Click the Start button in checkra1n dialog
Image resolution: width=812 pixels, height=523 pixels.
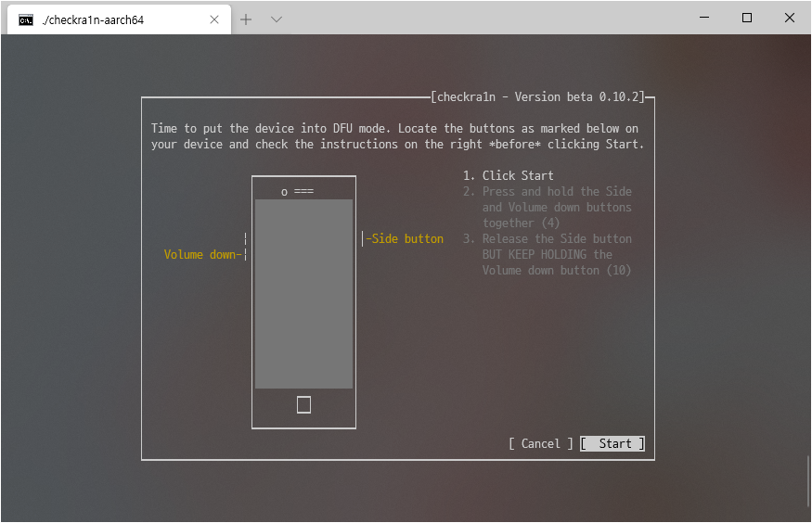coord(612,443)
